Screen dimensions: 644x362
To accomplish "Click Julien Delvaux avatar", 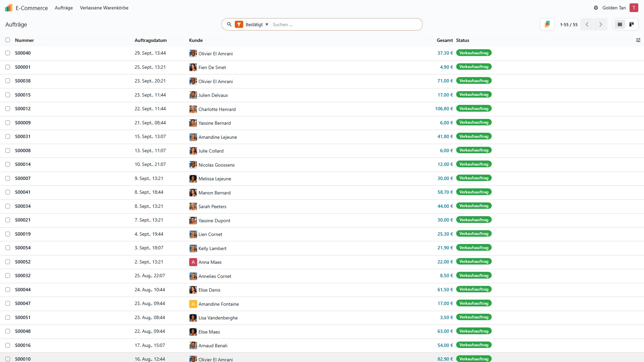I will click(193, 95).
